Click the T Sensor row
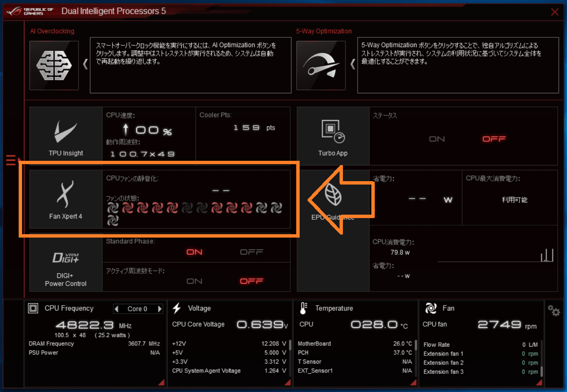The height and width of the screenshot is (392, 567). click(x=355, y=362)
